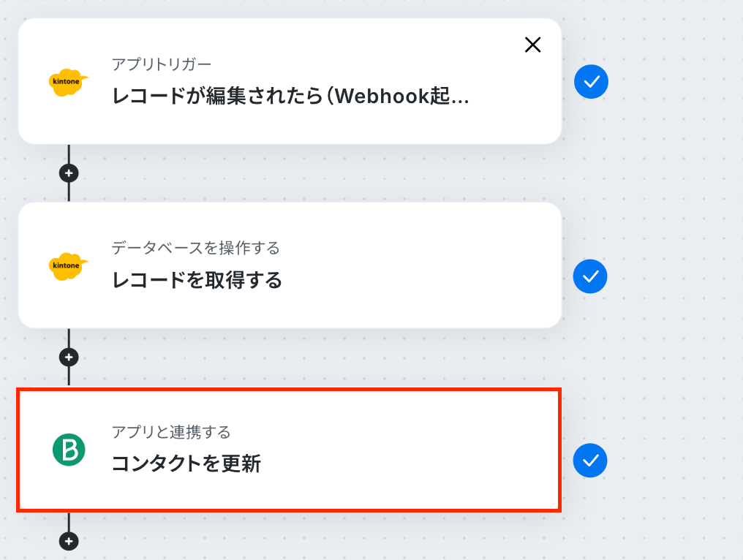Add a step below the trigger card
Viewport: 743px width, 560px height.
(69, 174)
